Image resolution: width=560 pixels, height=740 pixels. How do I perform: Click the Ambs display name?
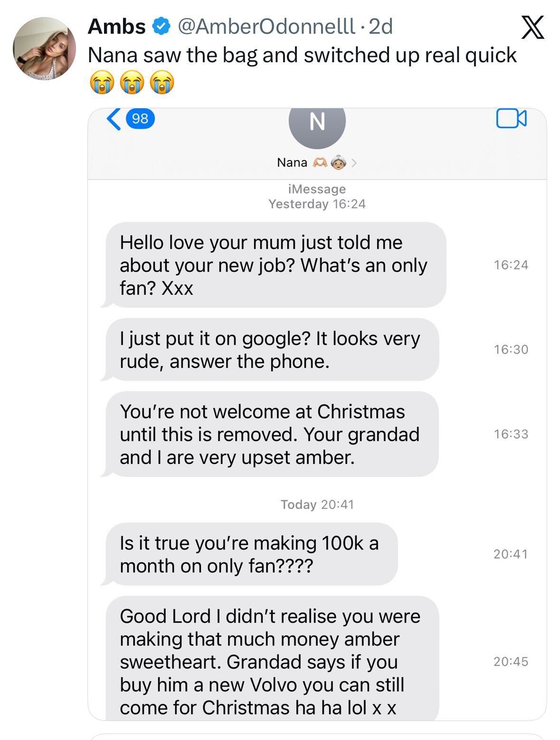coord(116,27)
